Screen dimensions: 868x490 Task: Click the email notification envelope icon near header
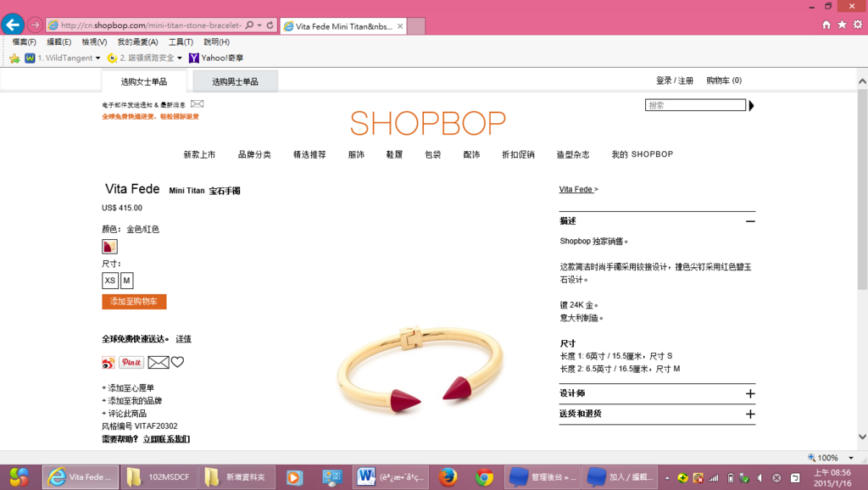tap(197, 103)
